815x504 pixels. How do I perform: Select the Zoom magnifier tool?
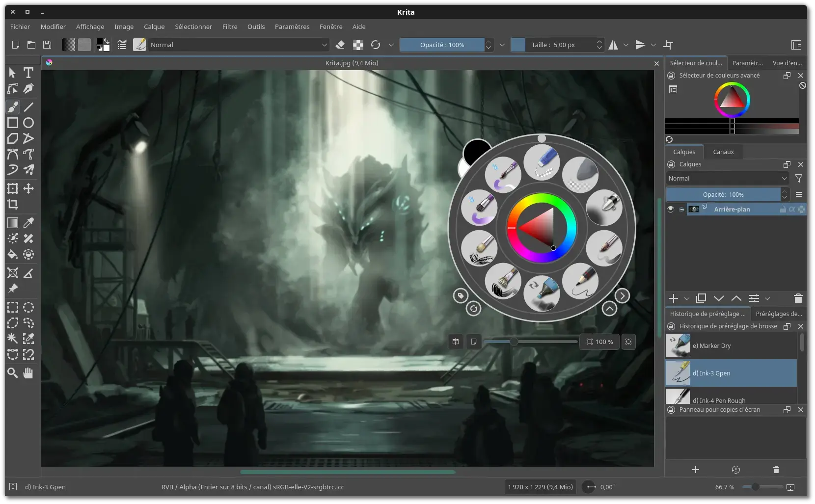(13, 373)
